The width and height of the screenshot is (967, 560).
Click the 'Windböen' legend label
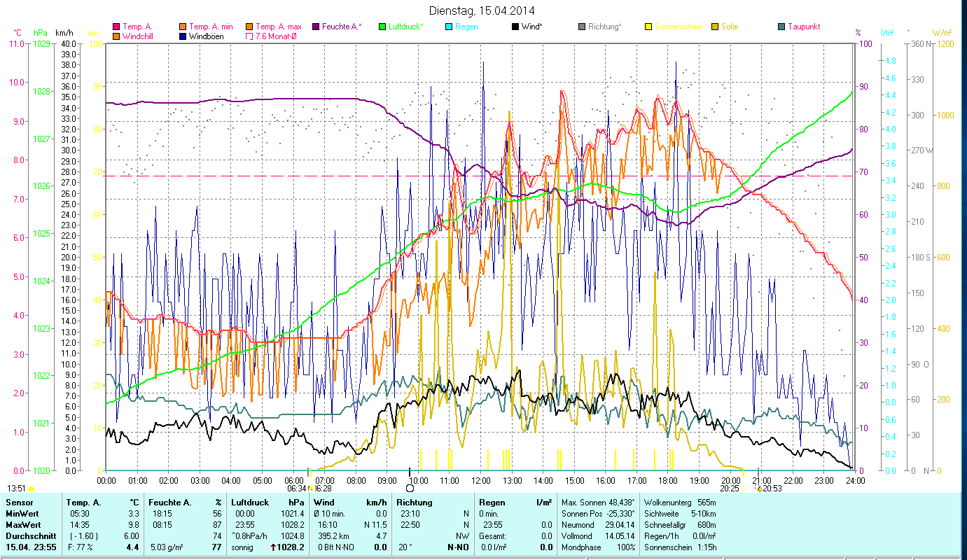tap(207, 36)
